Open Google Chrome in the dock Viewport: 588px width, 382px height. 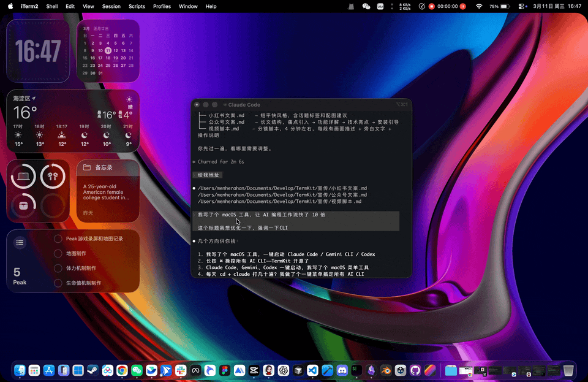[122, 371]
